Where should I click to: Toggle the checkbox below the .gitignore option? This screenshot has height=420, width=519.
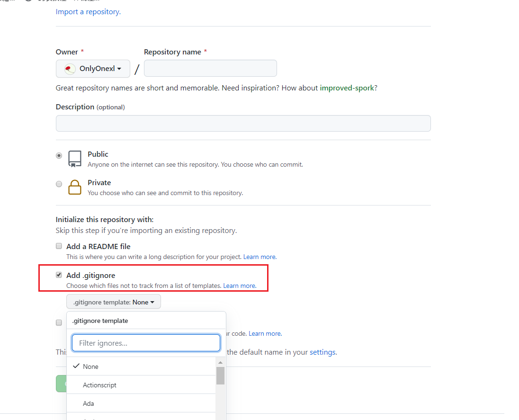coord(59,323)
